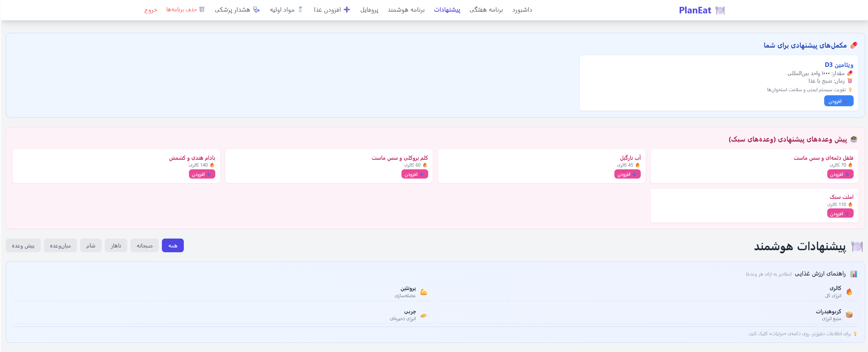Open برنامه هفتگی in the navbar
868x352 pixels.
[486, 10]
